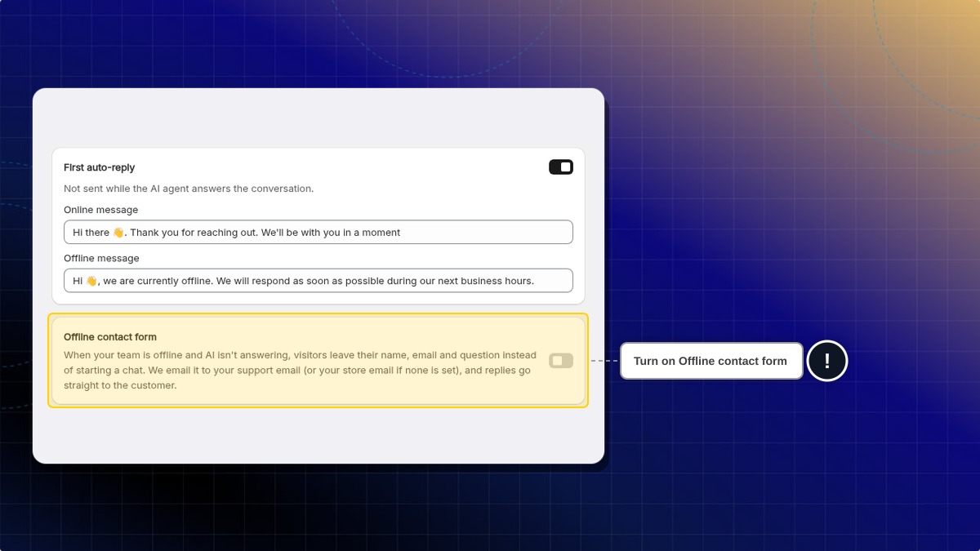Click the Offline message label
Viewport: 980px width, 551px height.
click(101, 258)
